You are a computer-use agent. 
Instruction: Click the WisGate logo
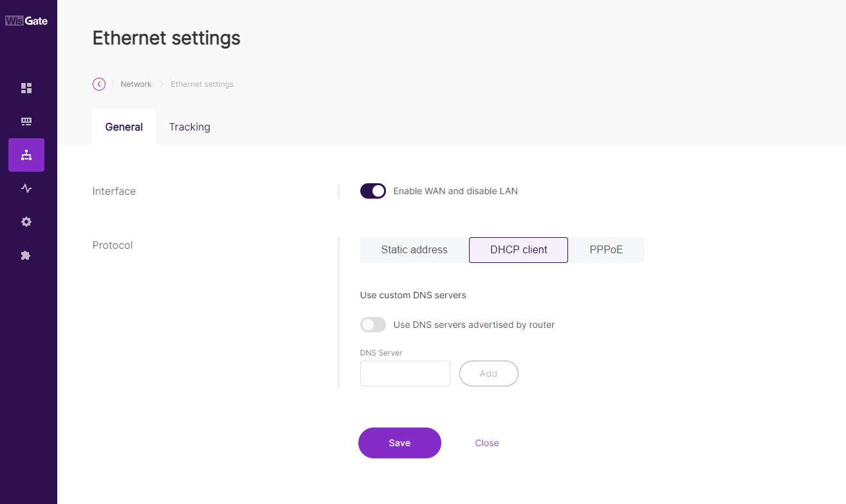(x=26, y=21)
